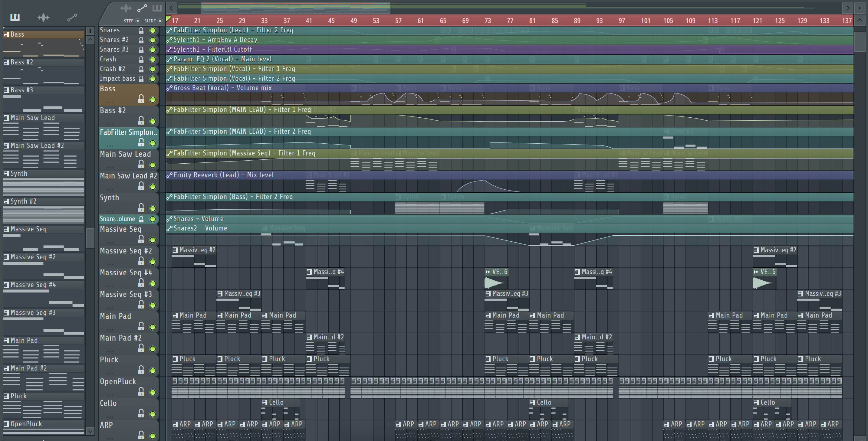Viewport: 868px width, 441px height.
Task: Mute the Snares #2 track
Action: [x=153, y=40]
